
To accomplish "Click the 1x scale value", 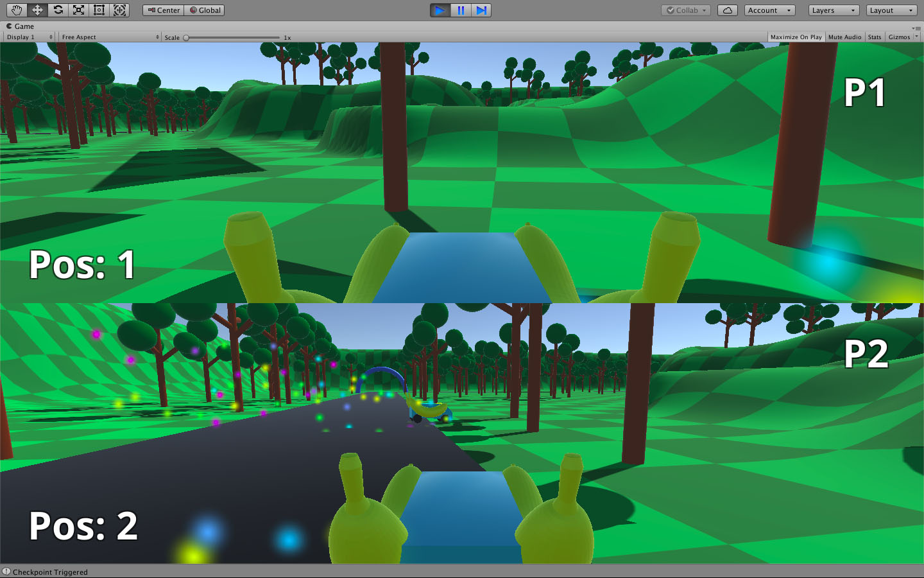I will 287,38.
